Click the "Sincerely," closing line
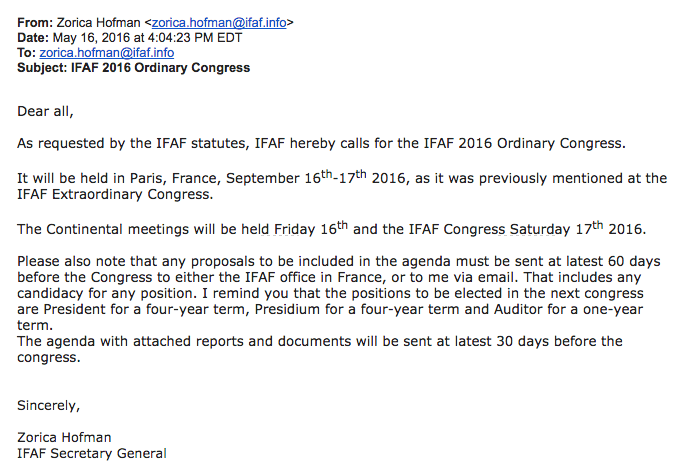Viewport: 689px width, 473px height. click(49, 405)
